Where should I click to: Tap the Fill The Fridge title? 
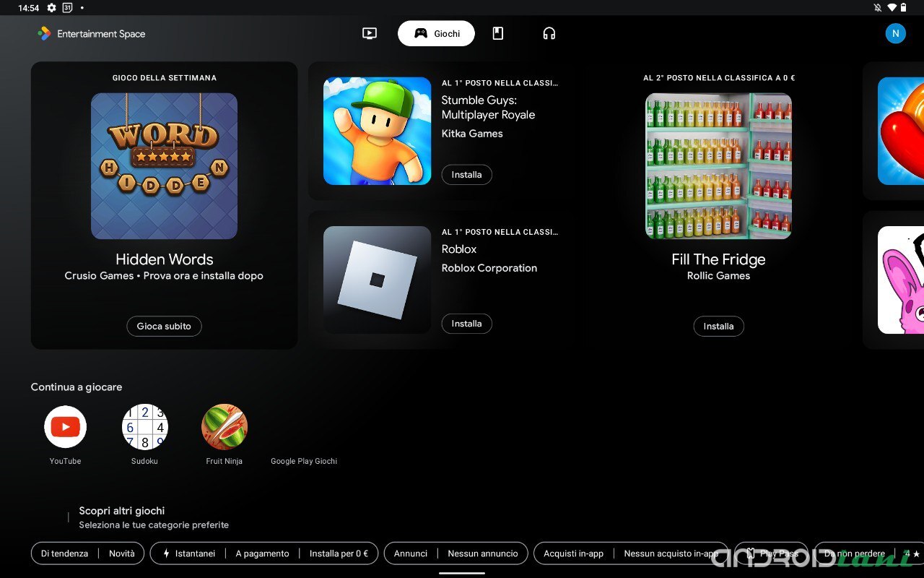click(x=718, y=259)
